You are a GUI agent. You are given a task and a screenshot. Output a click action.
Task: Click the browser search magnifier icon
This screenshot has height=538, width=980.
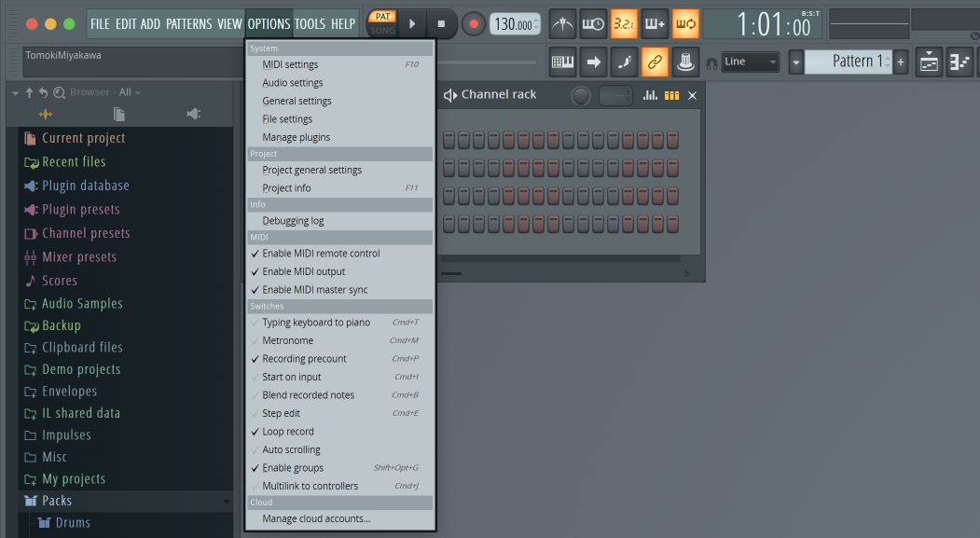59,92
